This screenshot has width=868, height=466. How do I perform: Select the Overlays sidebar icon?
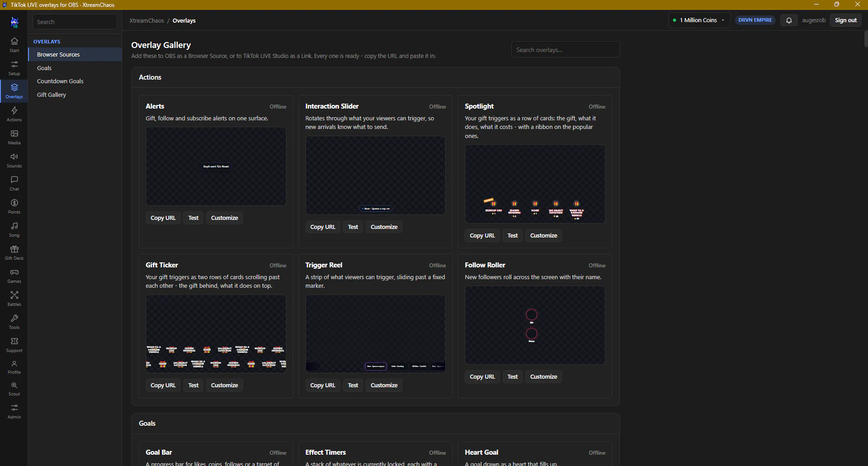pos(14,91)
